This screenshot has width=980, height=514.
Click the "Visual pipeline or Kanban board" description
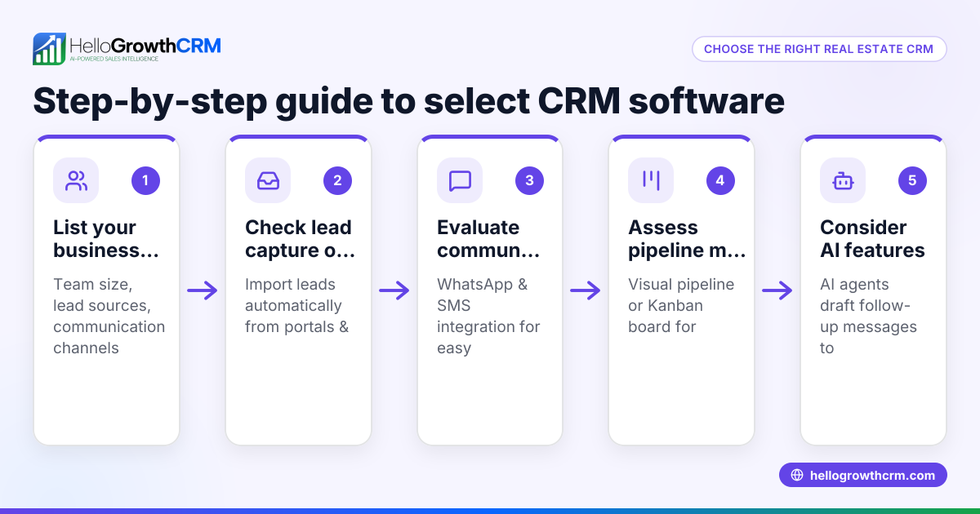point(681,306)
